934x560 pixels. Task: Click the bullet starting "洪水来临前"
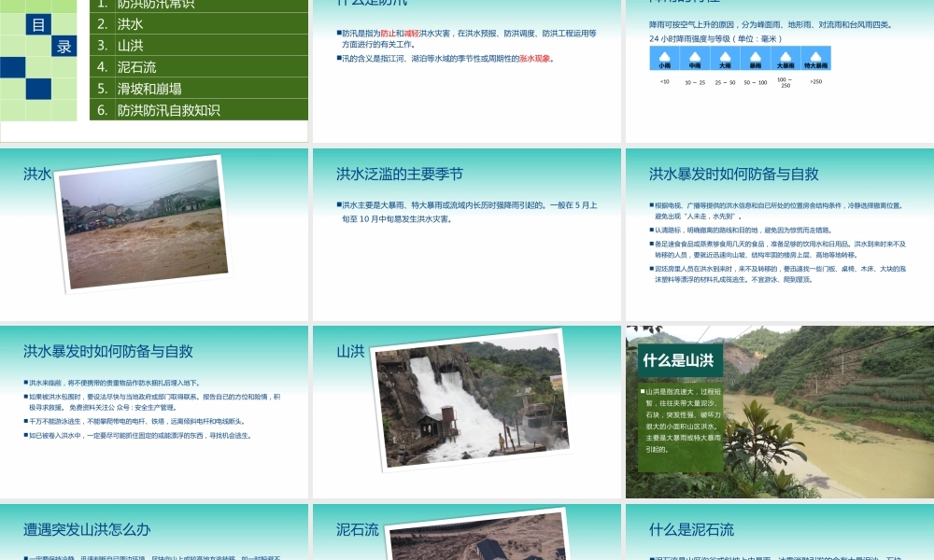(112, 383)
